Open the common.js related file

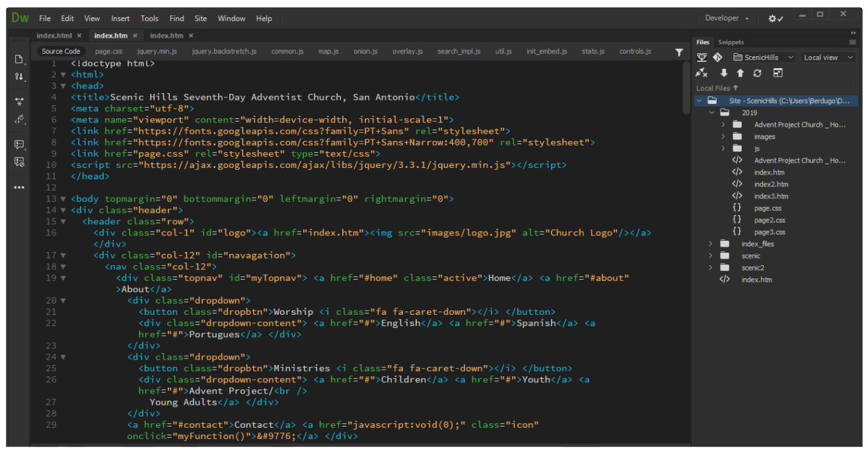[287, 51]
